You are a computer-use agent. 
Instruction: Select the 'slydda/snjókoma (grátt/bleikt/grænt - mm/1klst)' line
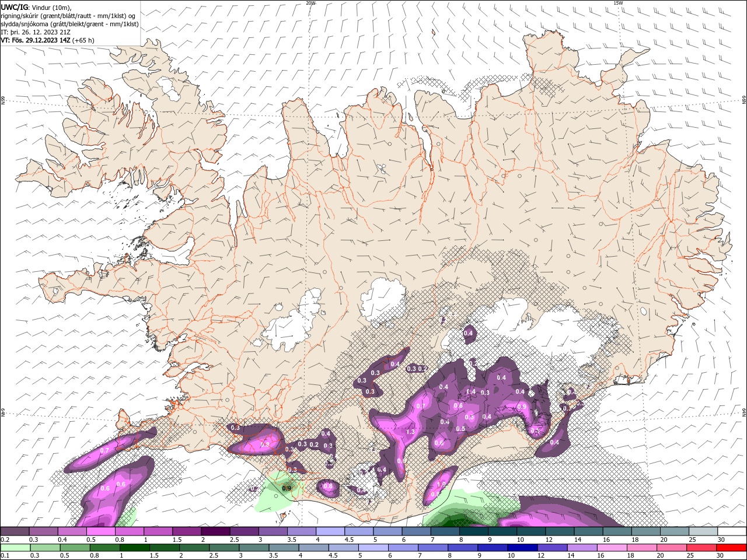coord(70,24)
